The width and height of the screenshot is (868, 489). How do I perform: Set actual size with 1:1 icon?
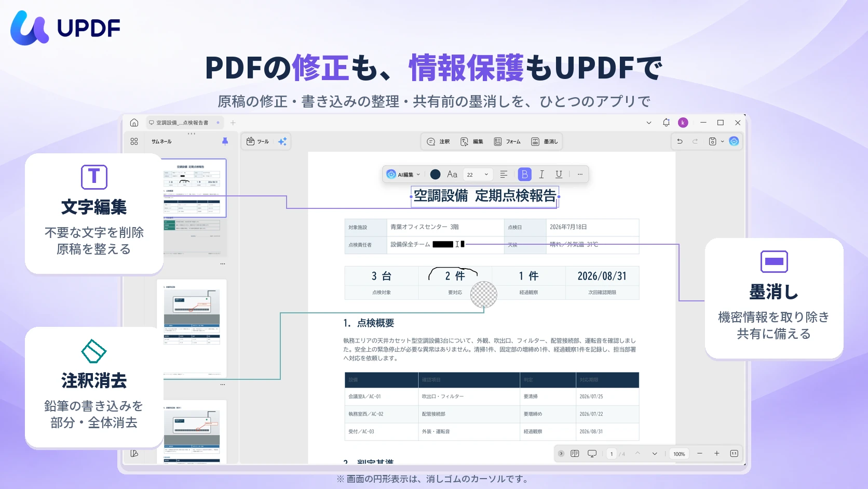pyautogui.click(x=734, y=454)
